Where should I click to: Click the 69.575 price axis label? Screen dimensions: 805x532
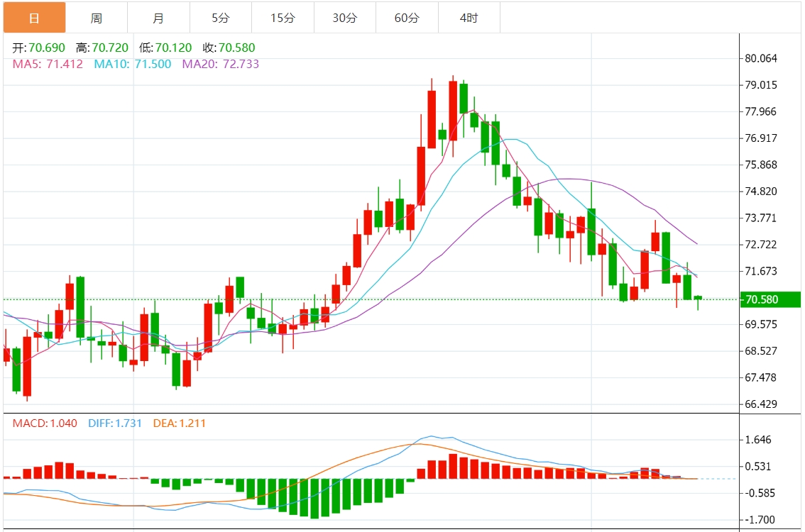[x=761, y=324]
